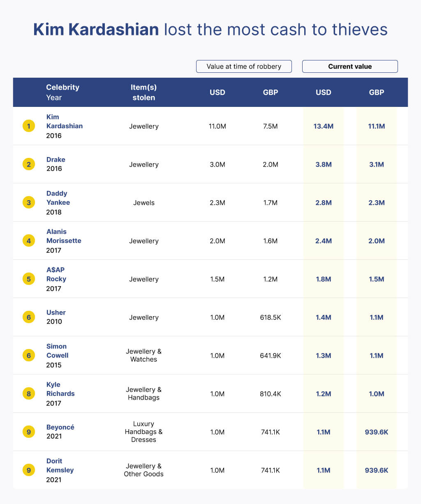Click the 'Beyoncé' celebrity name
Viewport: 421px width, 504px height.
coord(60,427)
